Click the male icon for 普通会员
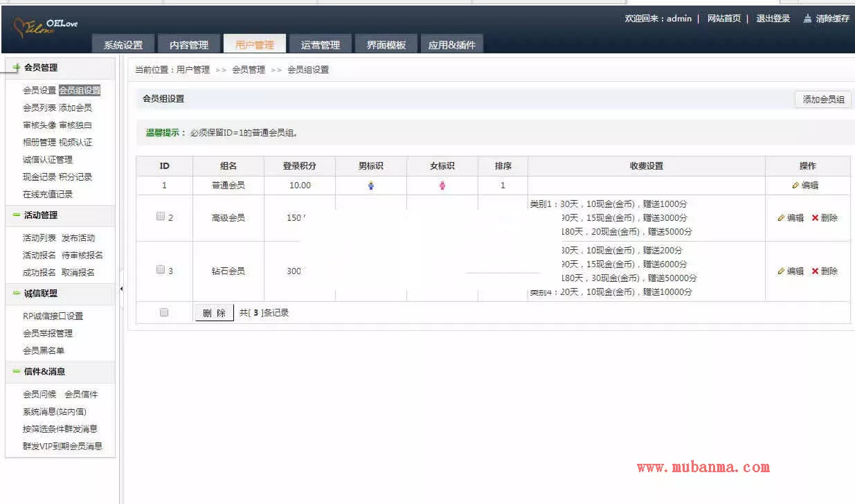 (371, 186)
